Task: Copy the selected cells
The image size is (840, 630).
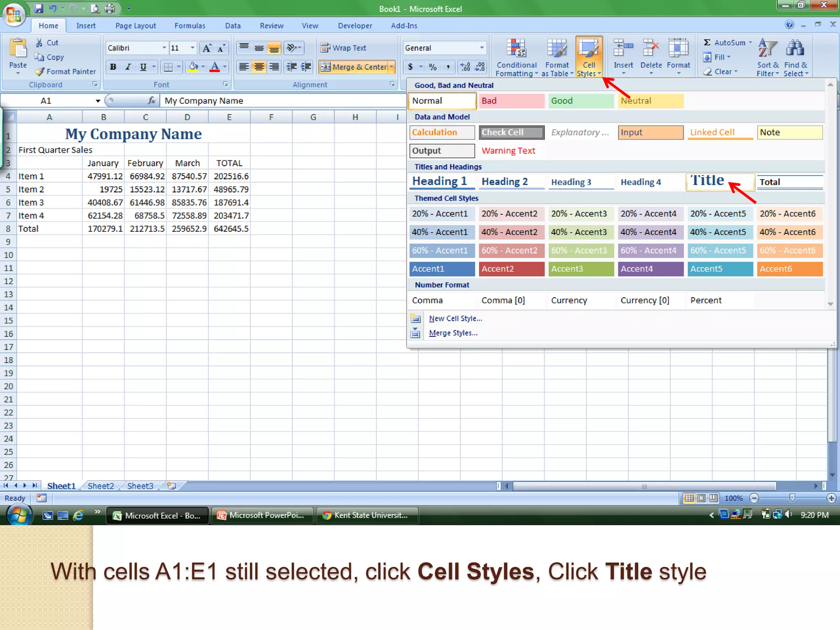Action: coord(49,57)
